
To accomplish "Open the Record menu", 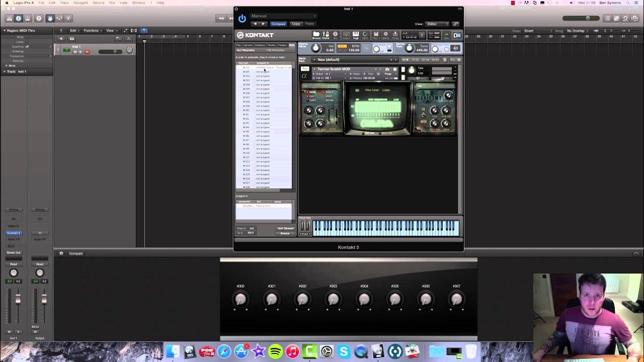I will click(99, 3).
